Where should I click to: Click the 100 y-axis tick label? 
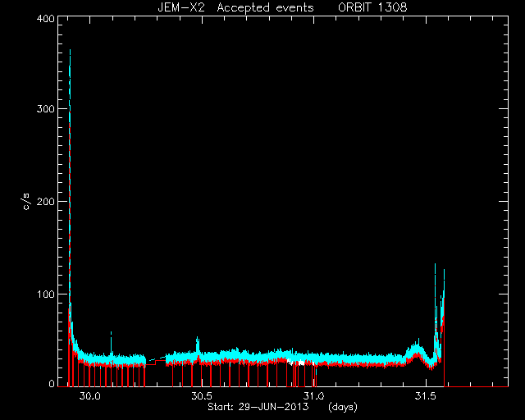point(46,294)
